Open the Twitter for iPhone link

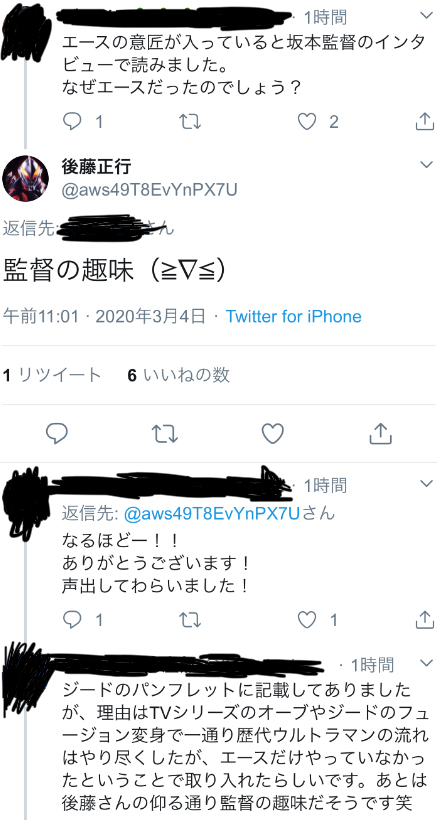pos(293,316)
